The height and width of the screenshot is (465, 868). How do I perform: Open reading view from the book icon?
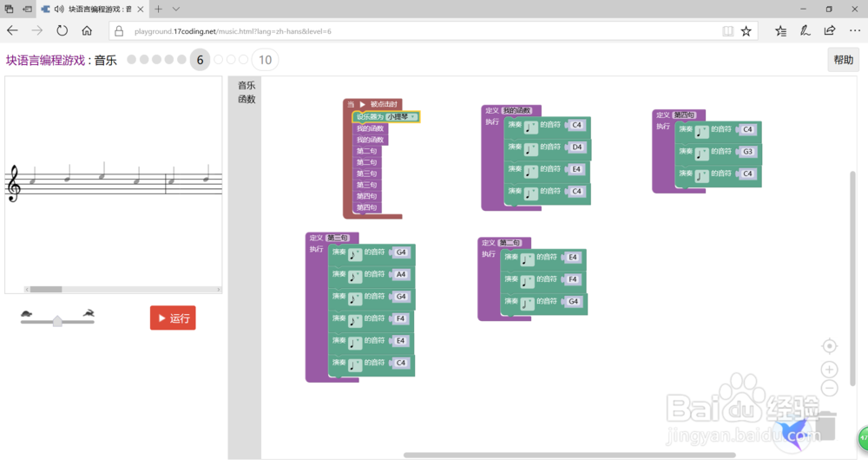pyautogui.click(x=728, y=31)
